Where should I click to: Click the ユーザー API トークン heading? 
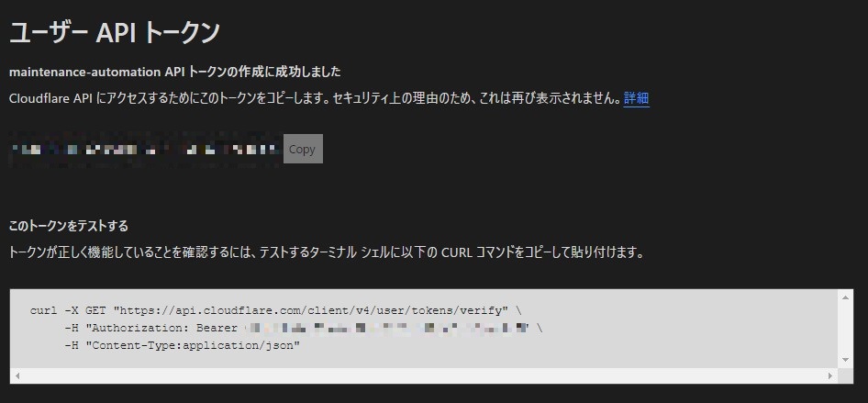coord(115,33)
